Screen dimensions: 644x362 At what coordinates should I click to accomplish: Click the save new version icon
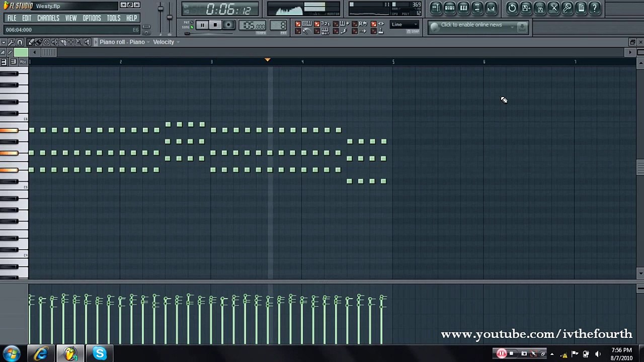pyautogui.click(x=526, y=8)
